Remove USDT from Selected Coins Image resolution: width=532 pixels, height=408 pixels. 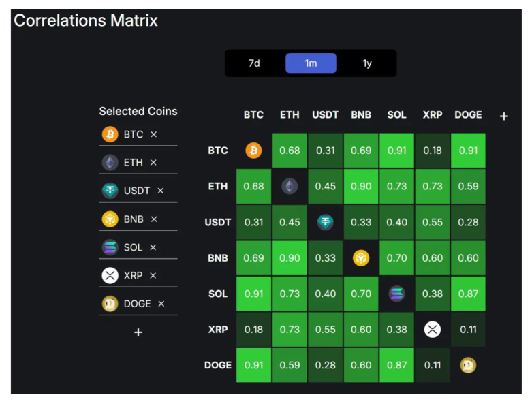click(x=161, y=191)
